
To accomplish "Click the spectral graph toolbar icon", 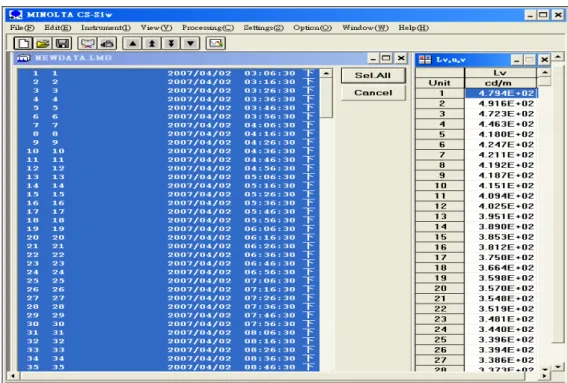I will pos(87,43).
